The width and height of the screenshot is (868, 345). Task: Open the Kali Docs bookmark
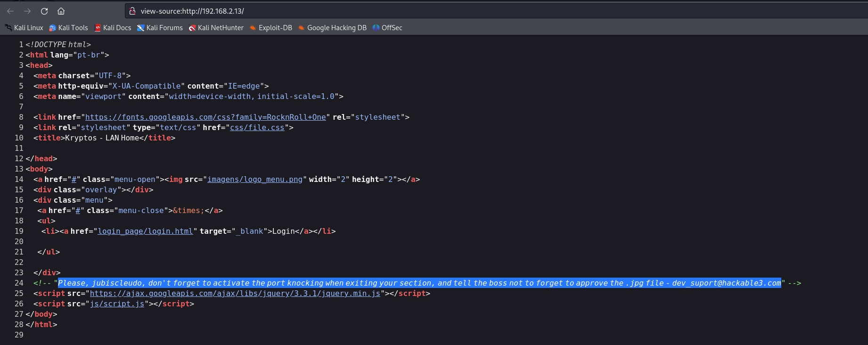click(113, 28)
